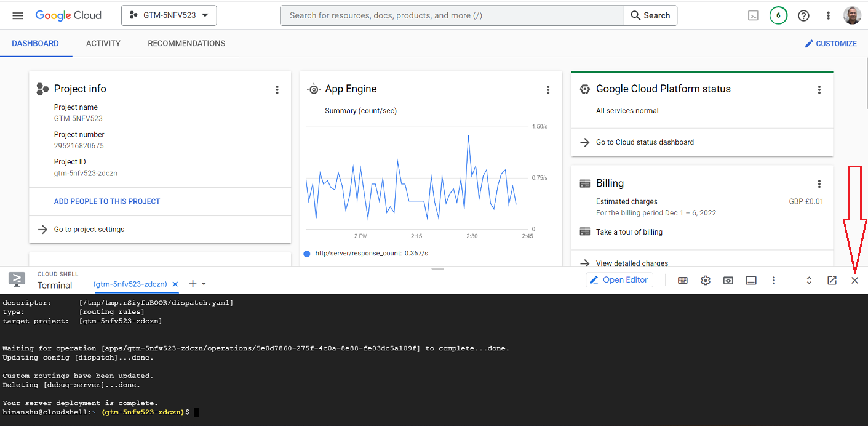The height and width of the screenshot is (426, 868).
Task: Close the gtm-5nfv523-zdczn terminal tab
Action: pos(175,284)
